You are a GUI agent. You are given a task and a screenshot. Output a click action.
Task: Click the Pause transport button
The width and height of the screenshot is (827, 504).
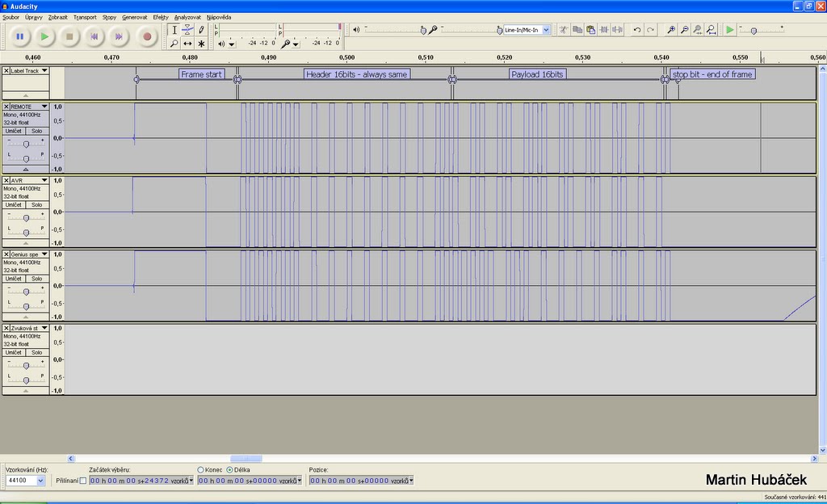(19, 36)
